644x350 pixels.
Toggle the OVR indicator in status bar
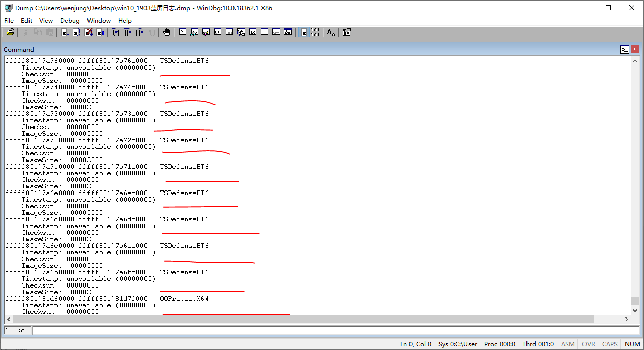pyautogui.click(x=588, y=344)
